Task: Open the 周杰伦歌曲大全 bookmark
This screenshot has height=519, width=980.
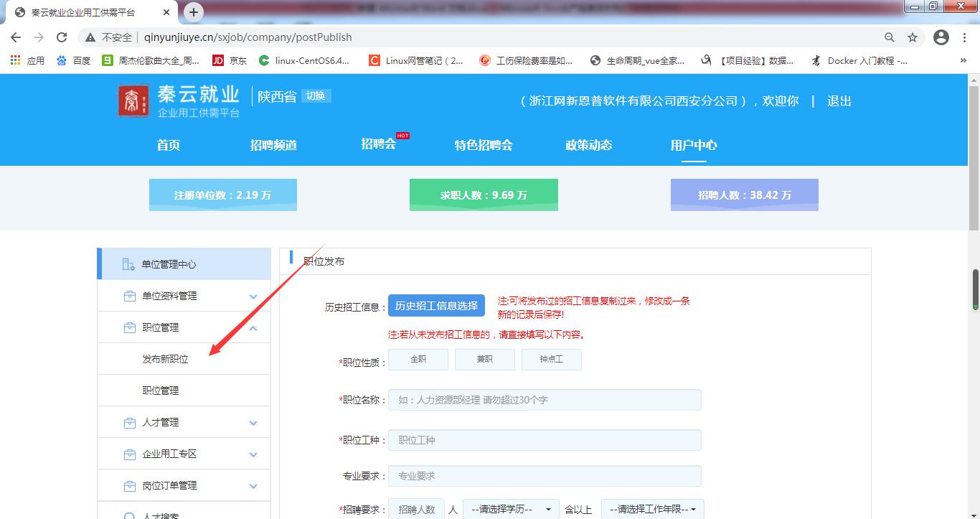Action: coord(151,61)
